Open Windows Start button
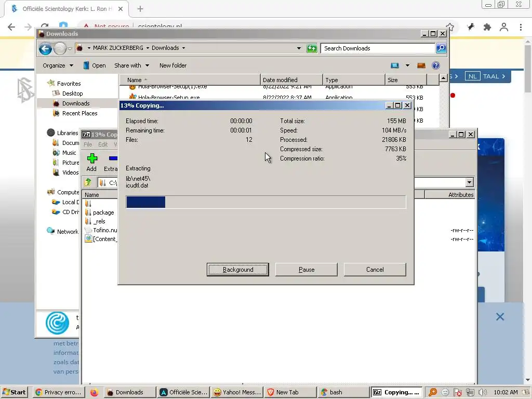Screen dimensions: 532x399 pyautogui.click(x=14, y=392)
